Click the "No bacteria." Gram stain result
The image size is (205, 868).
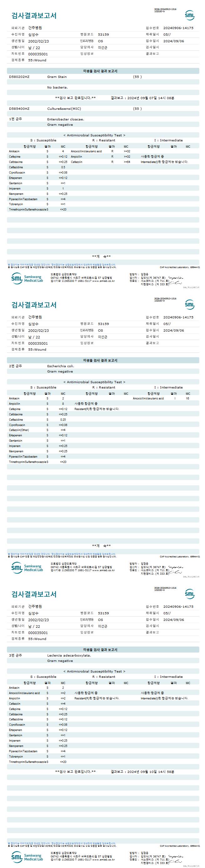click(x=57, y=87)
